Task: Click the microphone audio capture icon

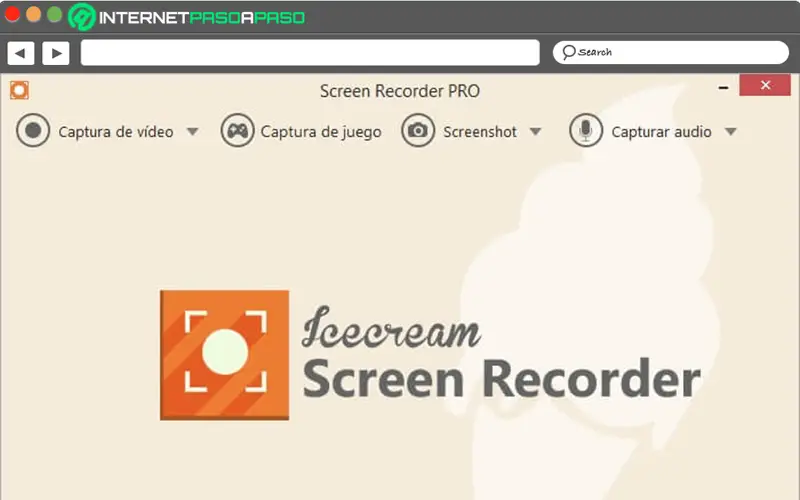Action: (x=586, y=131)
